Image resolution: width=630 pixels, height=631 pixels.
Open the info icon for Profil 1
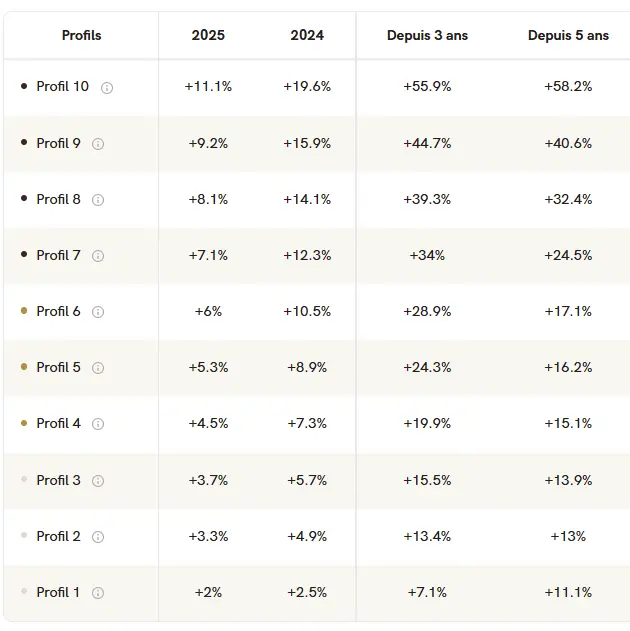[98, 592]
